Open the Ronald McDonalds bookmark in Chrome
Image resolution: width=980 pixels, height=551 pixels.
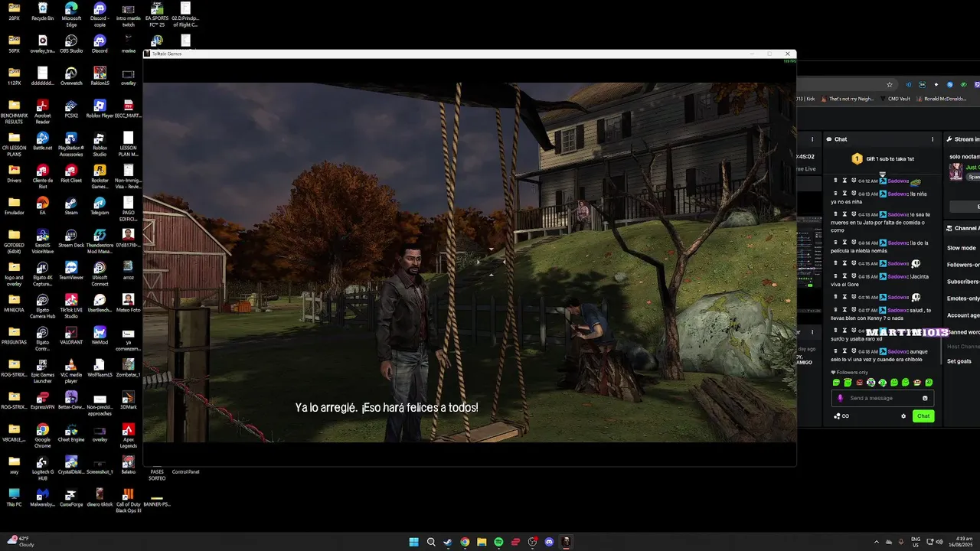[x=941, y=99]
